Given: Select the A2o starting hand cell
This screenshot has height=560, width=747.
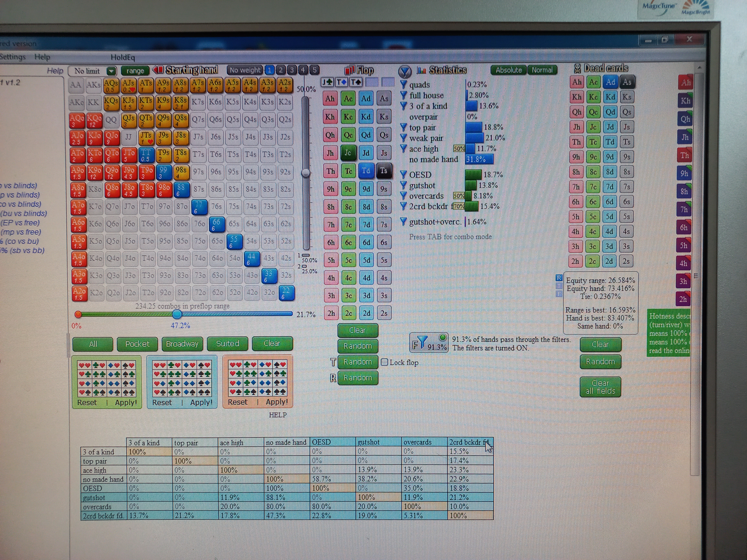Looking at the screenshot, I should coord(79,293).
